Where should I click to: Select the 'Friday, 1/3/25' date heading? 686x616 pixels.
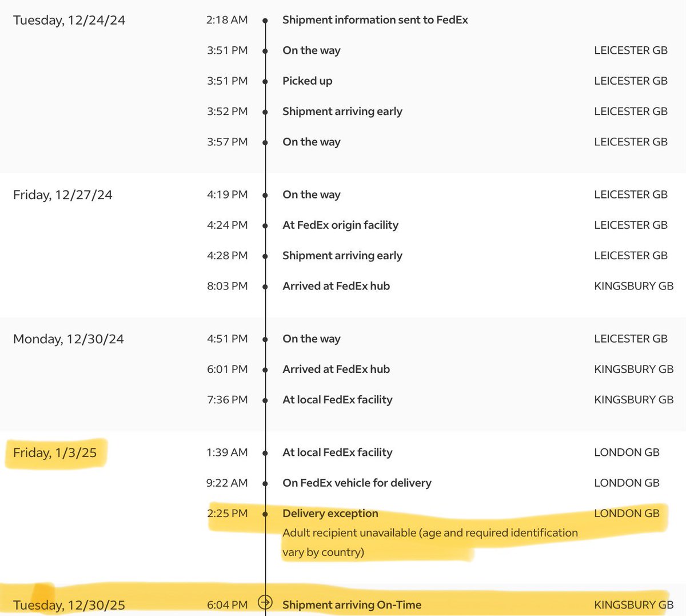(x=55, y=453)
